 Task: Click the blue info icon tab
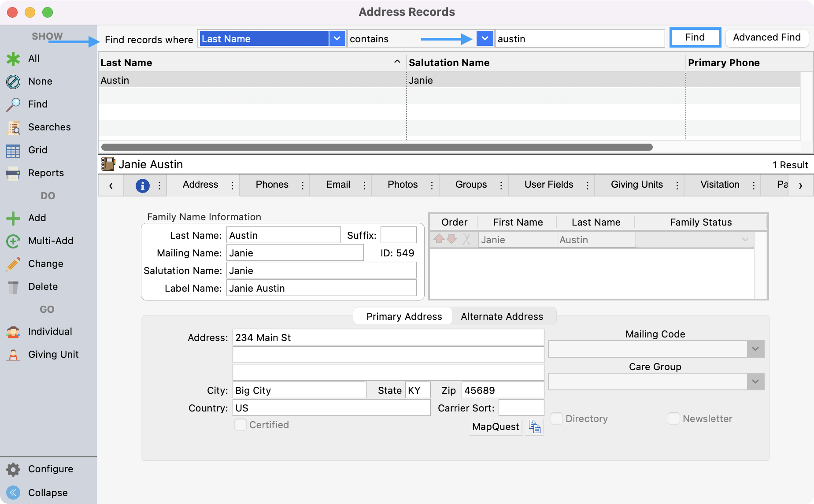pyautogui.click(x=142, y=185)
